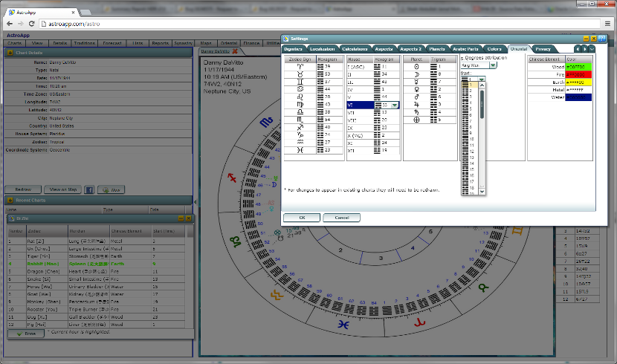Viewport: 617px width, 364px height.
Task: Close the Danny DeVitto chart tab
Action: [235, 51]
